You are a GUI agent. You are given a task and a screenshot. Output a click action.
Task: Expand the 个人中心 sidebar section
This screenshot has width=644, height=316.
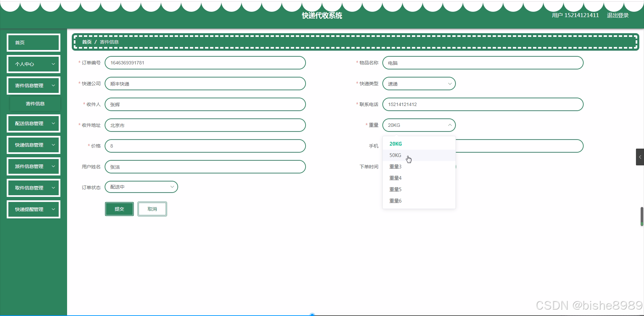tap(33, 64)
